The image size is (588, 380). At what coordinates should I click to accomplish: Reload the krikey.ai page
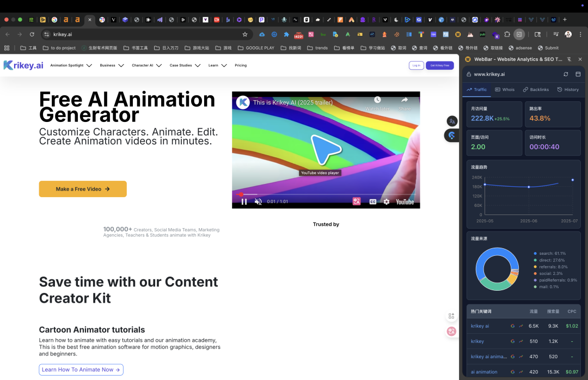32,34
